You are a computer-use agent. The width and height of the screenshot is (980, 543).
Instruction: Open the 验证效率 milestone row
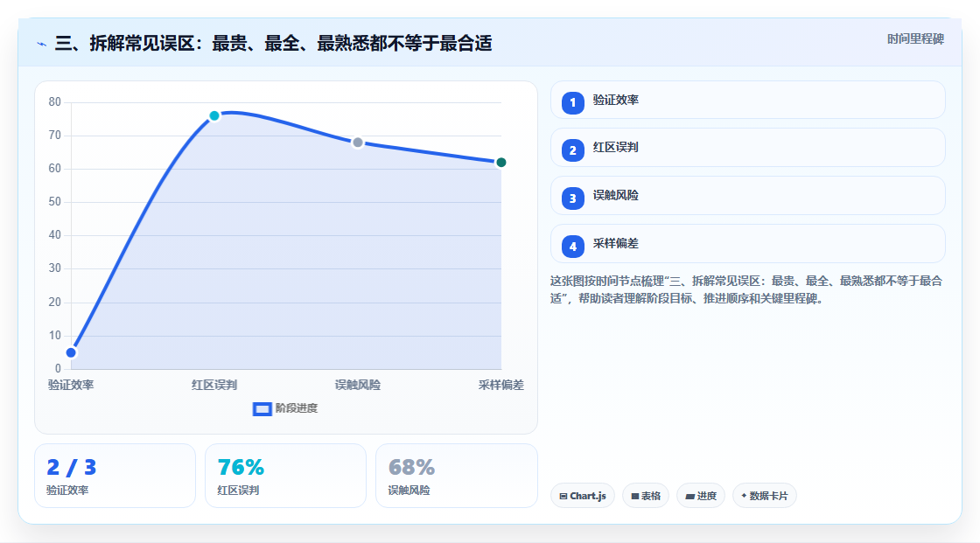(747, 100)
